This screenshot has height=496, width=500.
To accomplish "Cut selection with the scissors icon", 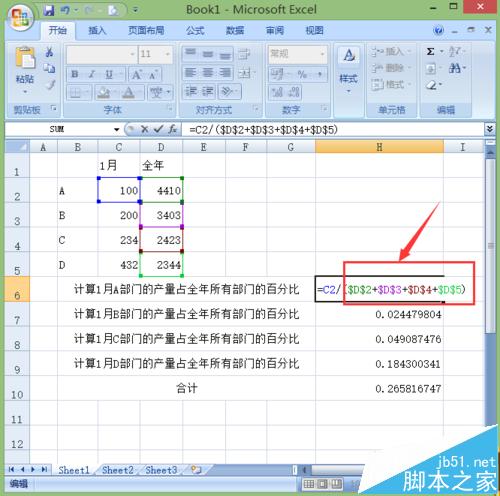I will [x=49, y=52].
